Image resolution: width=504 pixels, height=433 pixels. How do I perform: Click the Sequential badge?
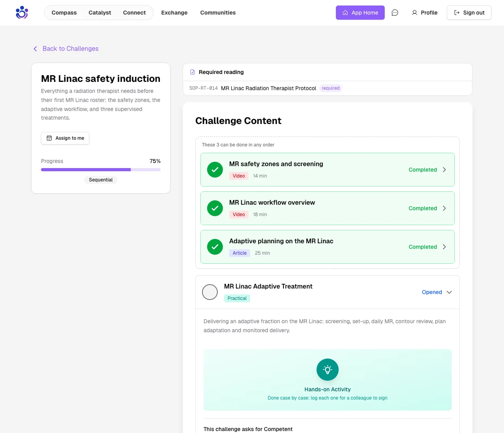(101, 180)
